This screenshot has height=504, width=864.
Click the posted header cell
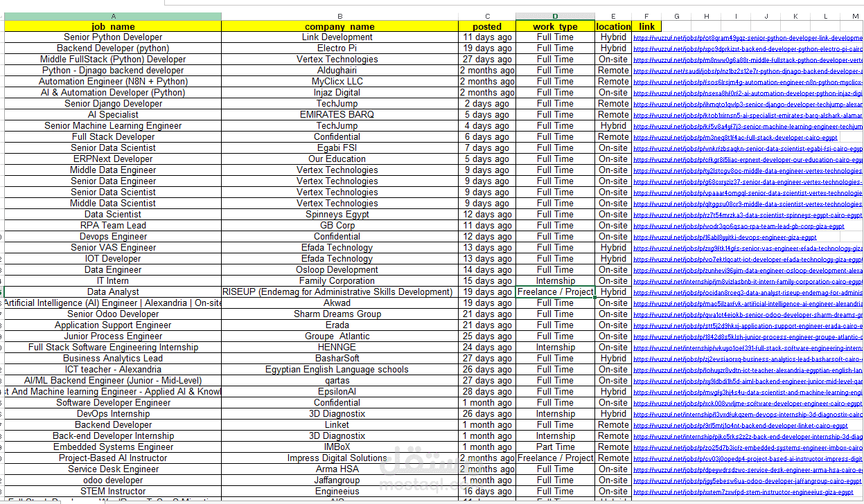487,26
